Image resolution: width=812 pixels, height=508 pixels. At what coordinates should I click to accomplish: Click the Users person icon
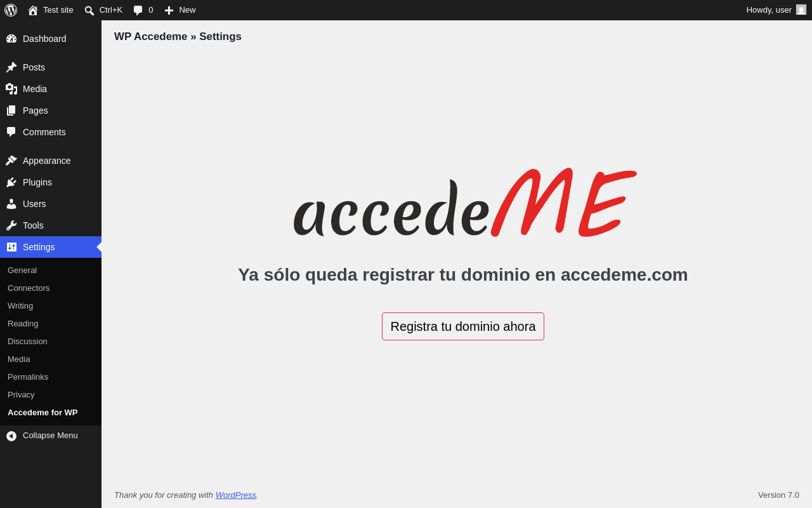coord(11,204)
